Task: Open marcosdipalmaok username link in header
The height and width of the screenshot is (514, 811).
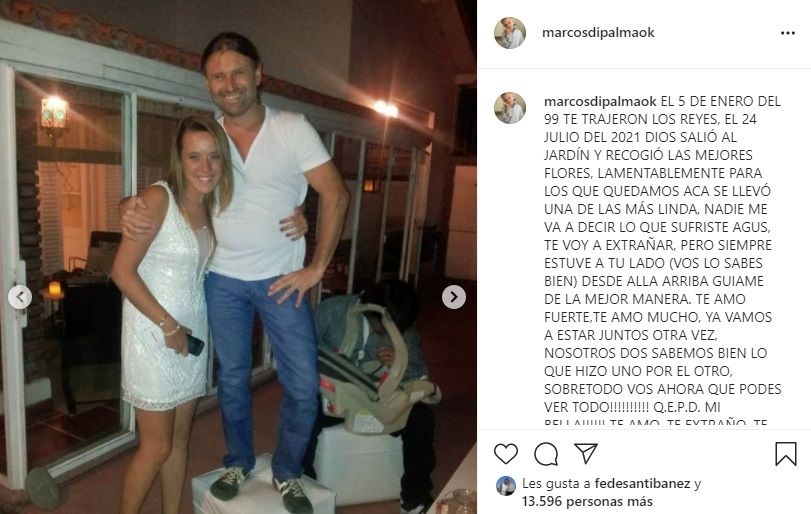Action: [598, 33]
